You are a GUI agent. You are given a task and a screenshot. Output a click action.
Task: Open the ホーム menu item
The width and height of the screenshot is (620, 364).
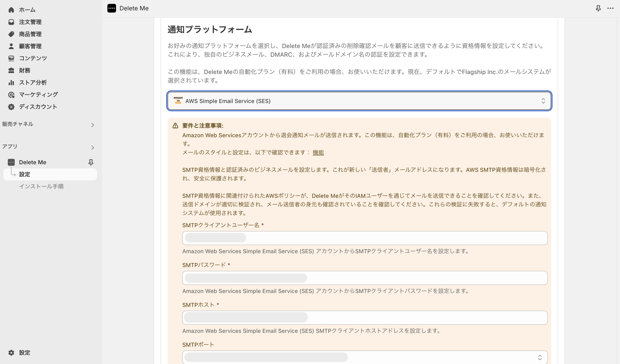pos(27,10)
